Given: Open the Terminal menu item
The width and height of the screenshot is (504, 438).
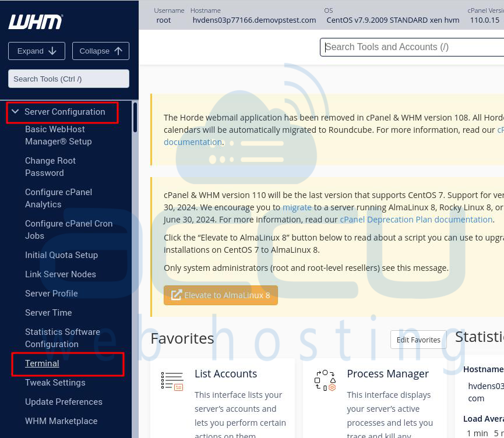Looking at the screenshot, I should tap(42, 363).
